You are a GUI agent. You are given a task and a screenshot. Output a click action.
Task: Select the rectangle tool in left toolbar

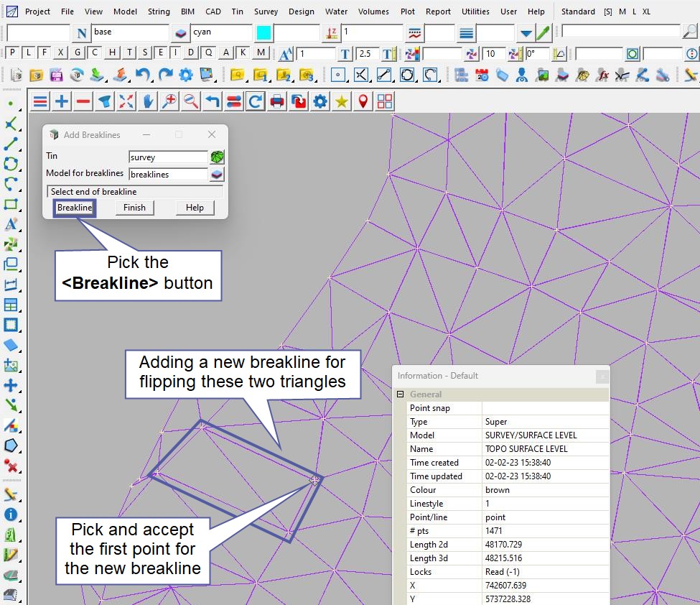click(x=11, y=205)
